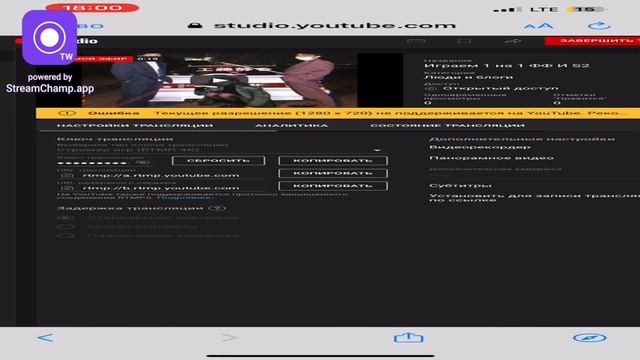640x360 pixels.
Task: Tap the red 18:00 time pill
Action: [x=93, y=8]
